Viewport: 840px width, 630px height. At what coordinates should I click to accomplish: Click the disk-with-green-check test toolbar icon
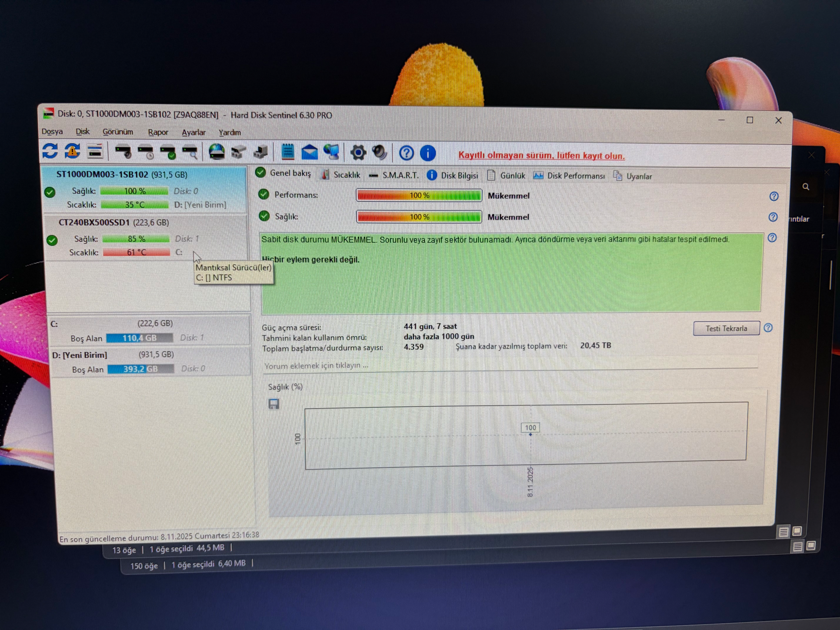point(168,152)
